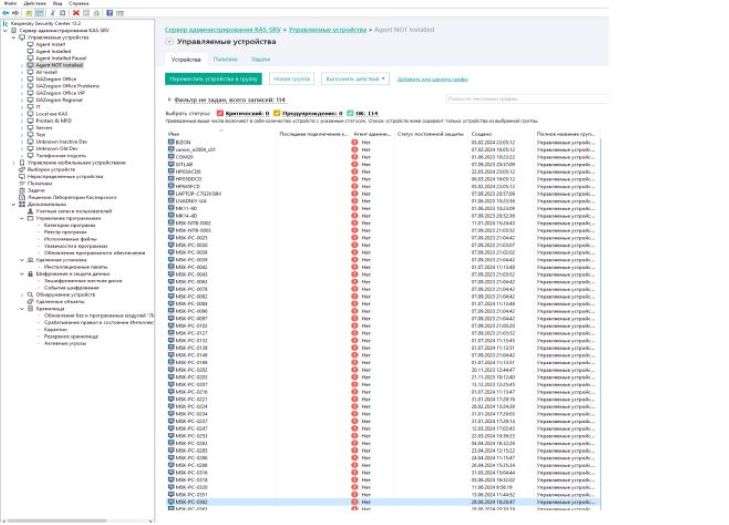Screen dimensions: 729x525
Task: Toggle the Предупреждение status filter checkbox
Action: coord(276,114)
